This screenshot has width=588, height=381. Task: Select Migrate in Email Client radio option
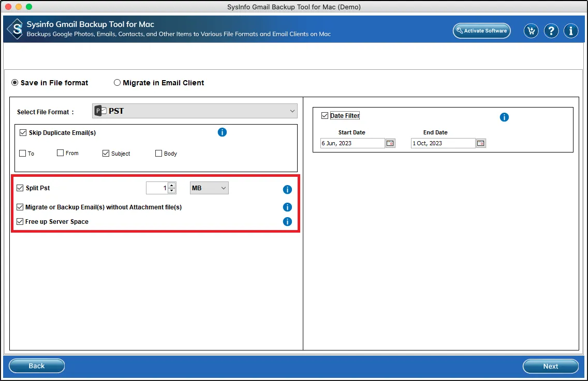[117, 83]
